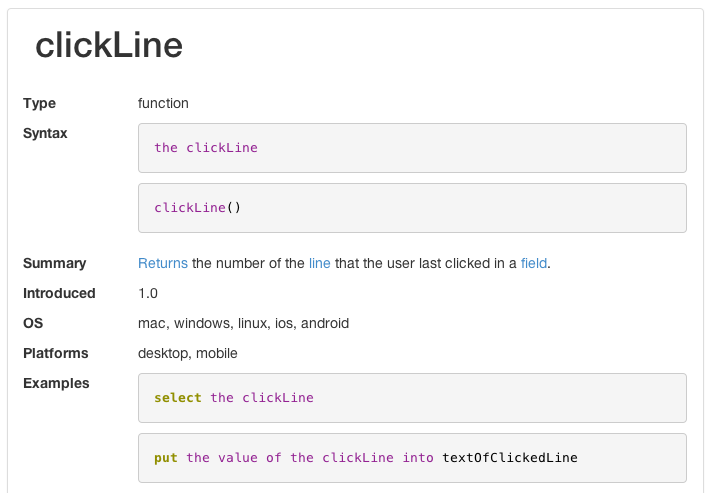
Task: Click the "1.0" introduced version value
Action: 148,293
